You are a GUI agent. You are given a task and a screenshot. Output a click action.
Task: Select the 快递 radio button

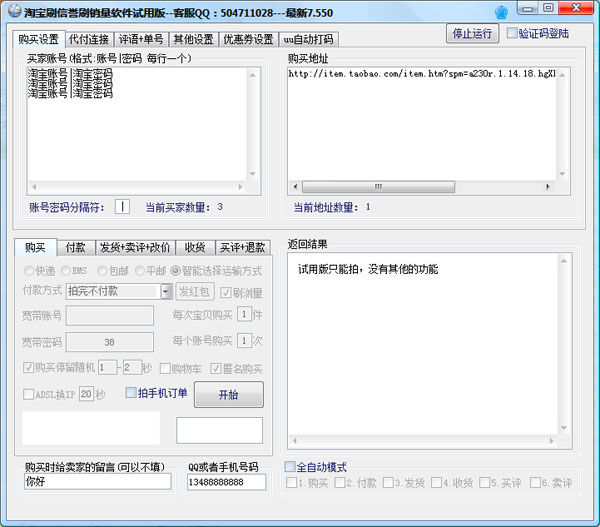click(29, 271)
